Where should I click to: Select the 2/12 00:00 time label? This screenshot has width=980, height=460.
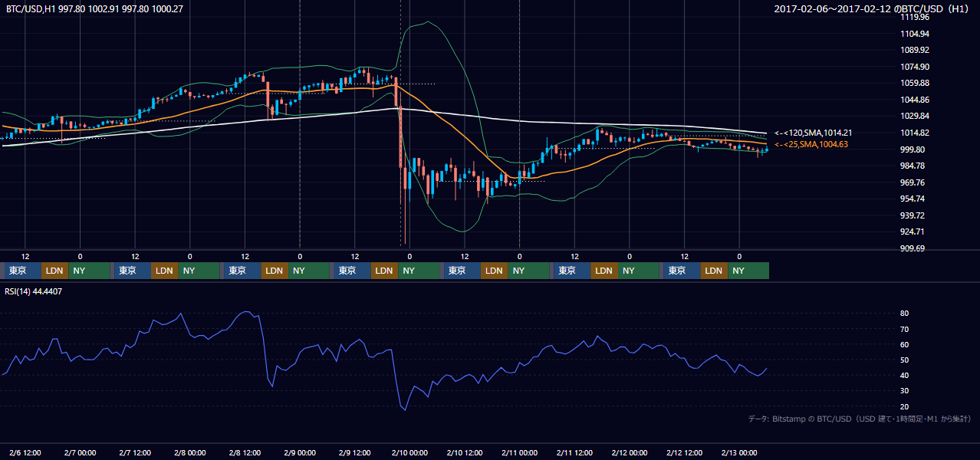click(630, 452)
